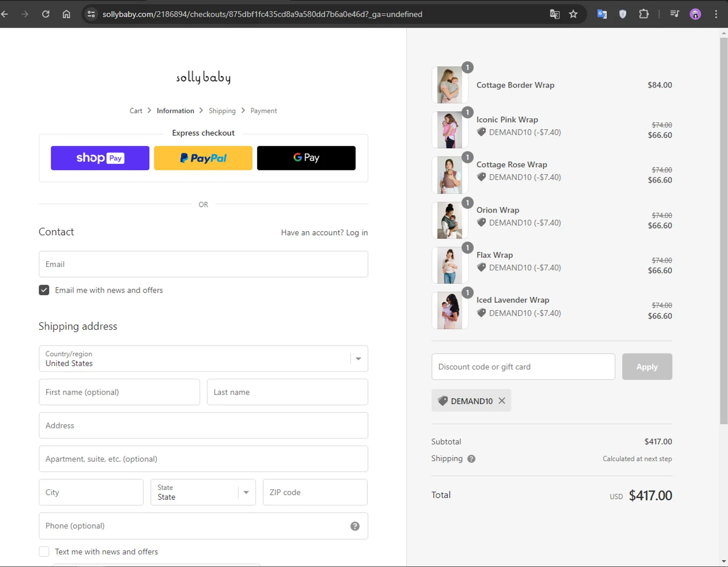Select Shipping breadcrumb step
Screen dimensions: 728x567
(x=222, y=111)
